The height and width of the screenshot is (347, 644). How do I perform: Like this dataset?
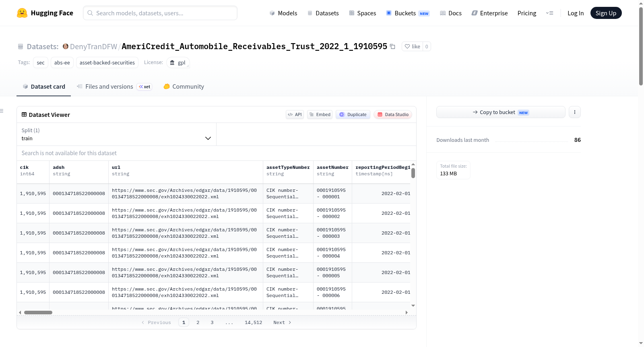(413, 46)
